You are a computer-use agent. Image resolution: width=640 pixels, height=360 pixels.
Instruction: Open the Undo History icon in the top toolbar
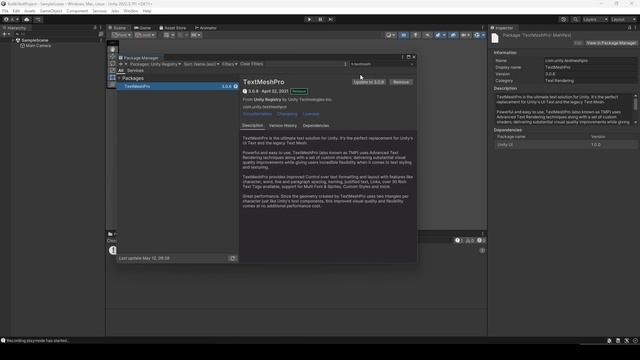point(563,19)
